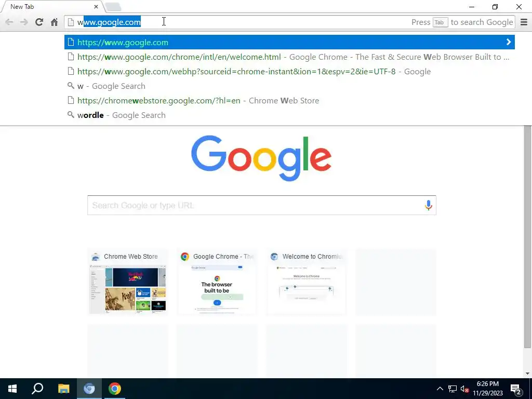Open the network status tray icon

453,389
